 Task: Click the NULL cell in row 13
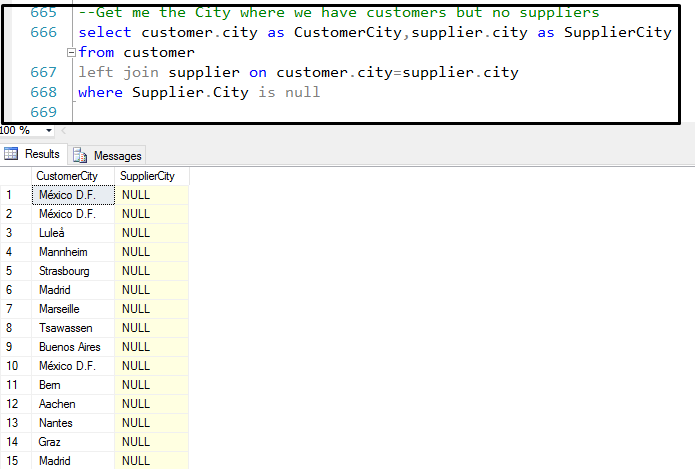(x=152, y=423)
